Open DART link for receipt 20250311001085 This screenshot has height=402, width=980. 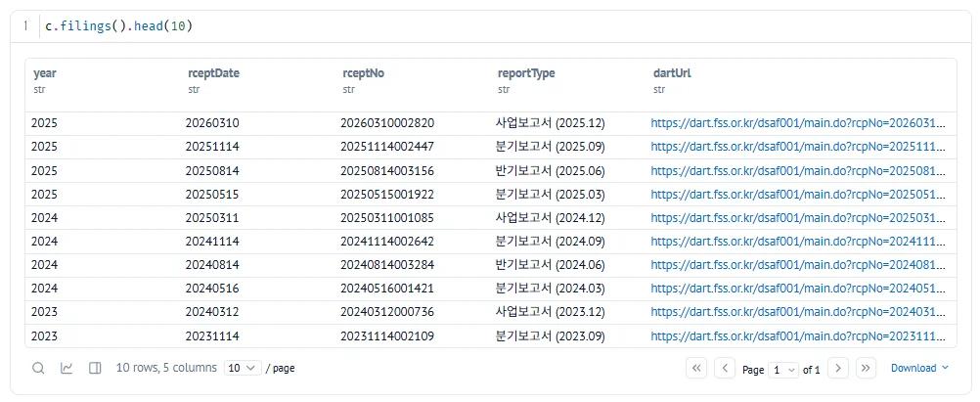tap(798, 218)
